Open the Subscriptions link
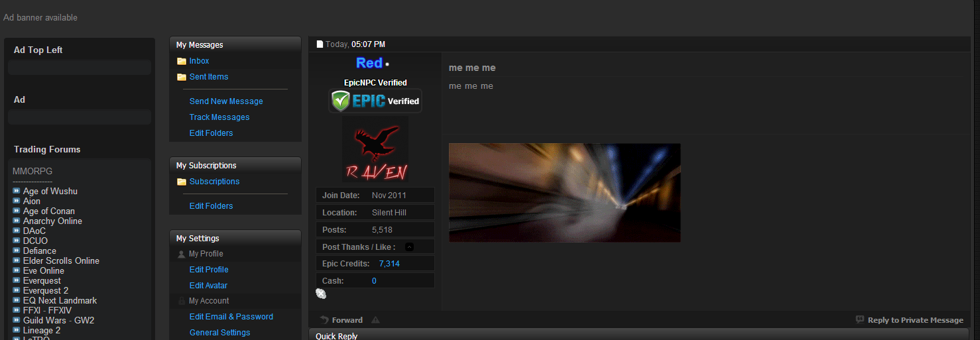 pos(214,182)
